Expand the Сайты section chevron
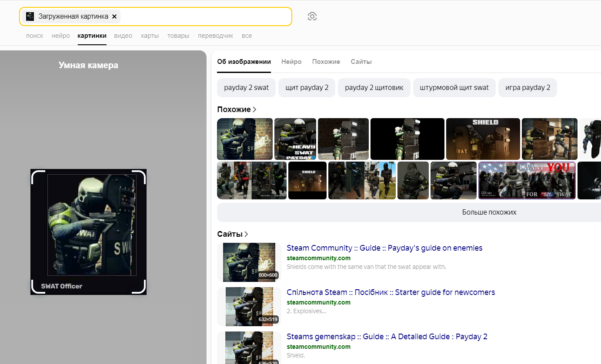The height and width of the screenshot is (364, 601). [246, 234]
